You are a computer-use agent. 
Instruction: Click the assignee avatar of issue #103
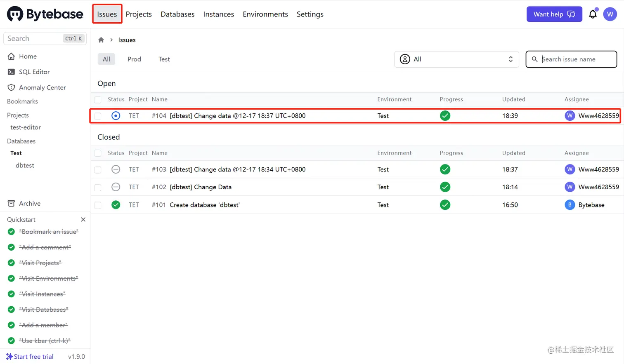click(x=570, y=169)
